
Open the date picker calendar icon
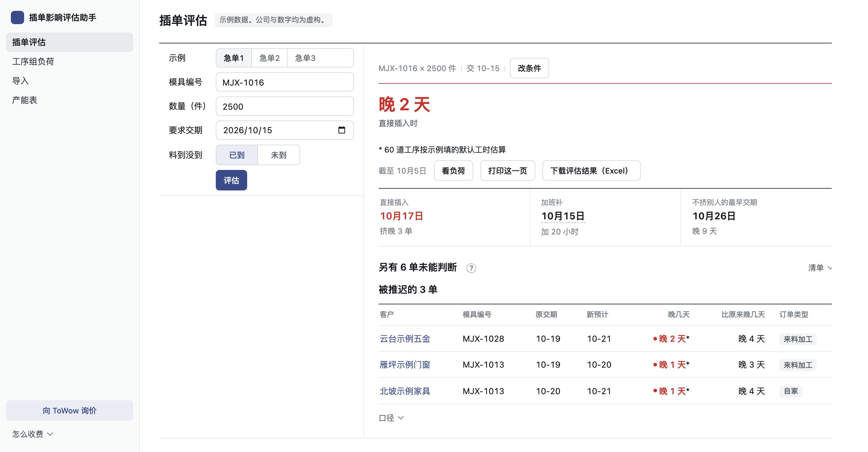coord(342,130)
